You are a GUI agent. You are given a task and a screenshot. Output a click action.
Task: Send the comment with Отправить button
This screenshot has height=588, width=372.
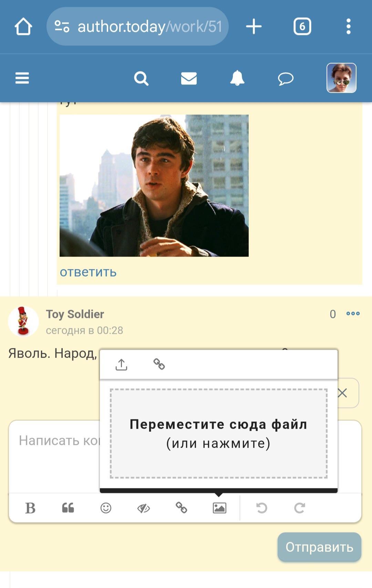pyautogui.click(x=319, y=547)
